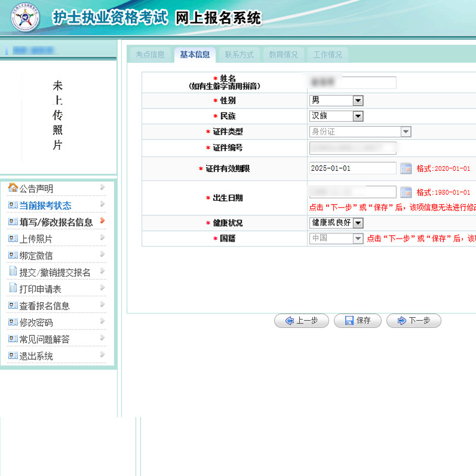Screen dimensions: 476x476
Task: Open 填写/修改报名信息 in the sidebar
Action: pos(56,222)
